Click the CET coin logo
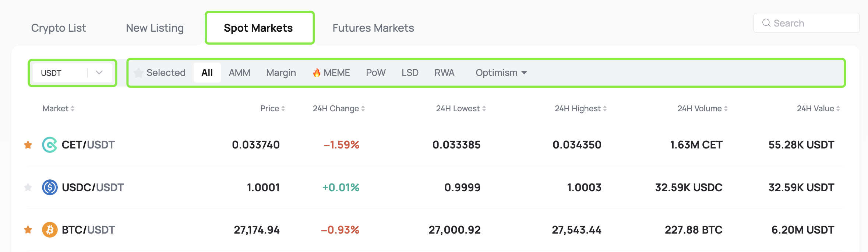 pyautogui.click(x=50, y=144)
